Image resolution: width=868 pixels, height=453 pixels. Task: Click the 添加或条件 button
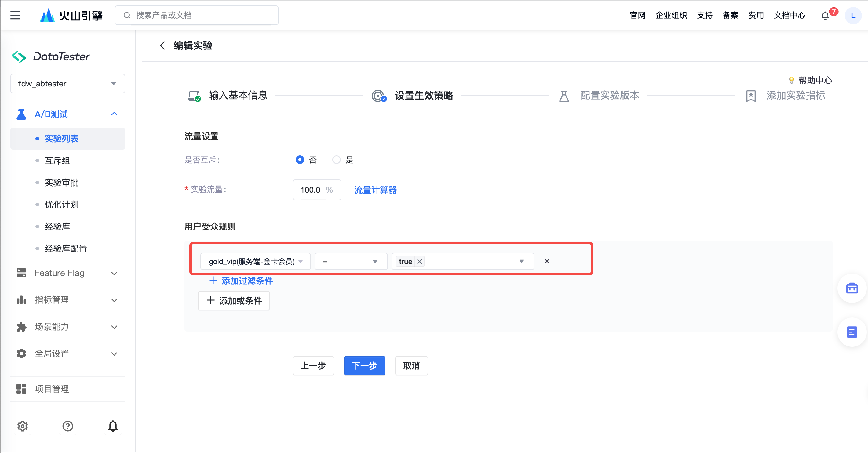click(234, 300)
